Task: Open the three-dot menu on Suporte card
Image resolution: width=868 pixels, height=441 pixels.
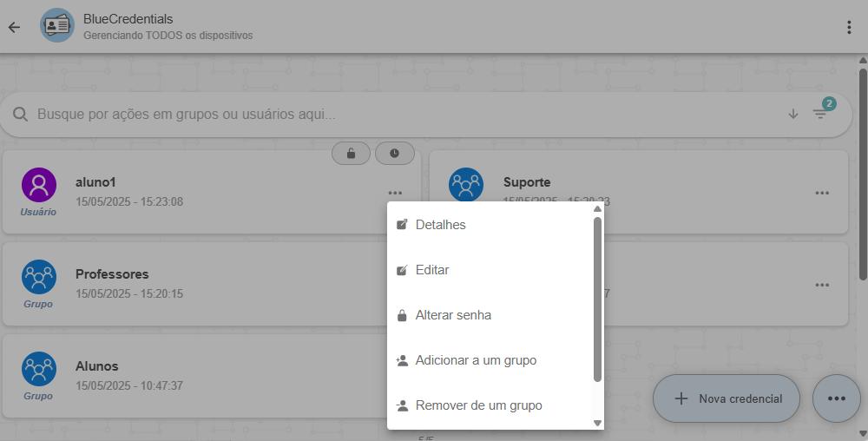Action: [821, 193]
